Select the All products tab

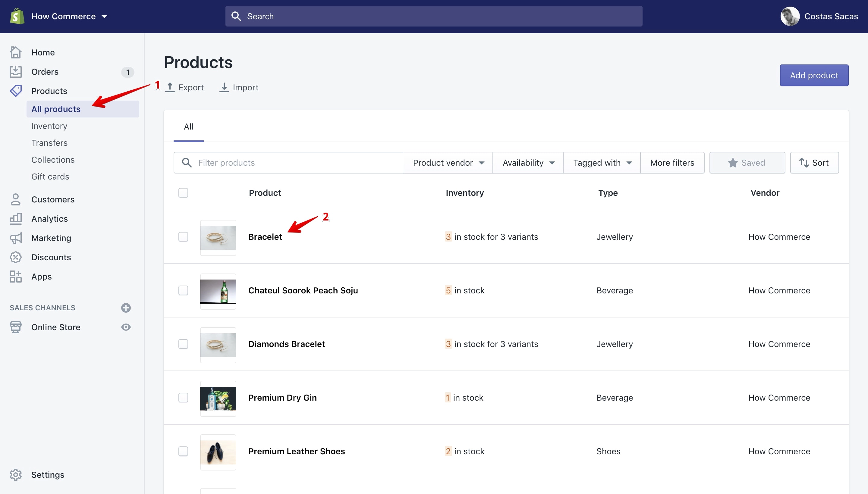[188, 127]
